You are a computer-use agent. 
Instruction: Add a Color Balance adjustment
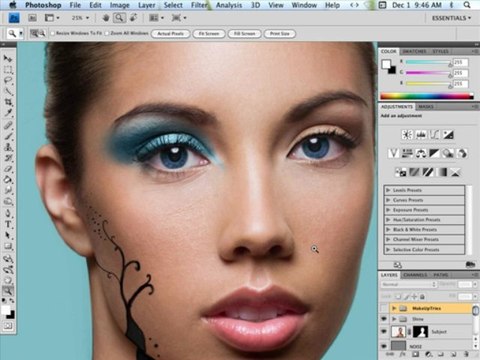[421, 153]
